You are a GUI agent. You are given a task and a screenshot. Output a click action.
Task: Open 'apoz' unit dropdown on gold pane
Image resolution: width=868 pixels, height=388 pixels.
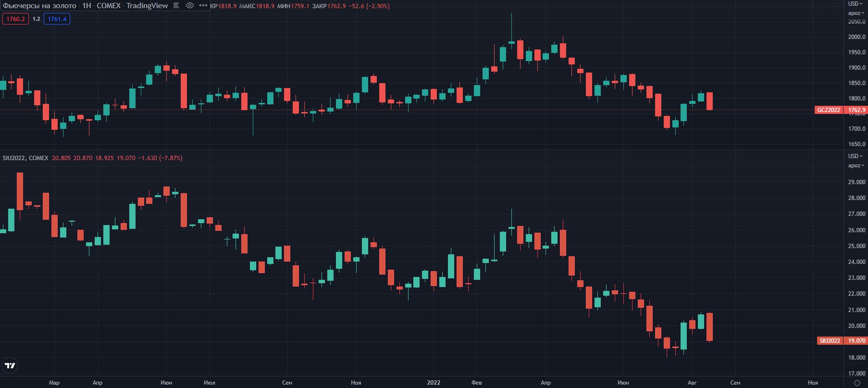pos(856,13)
